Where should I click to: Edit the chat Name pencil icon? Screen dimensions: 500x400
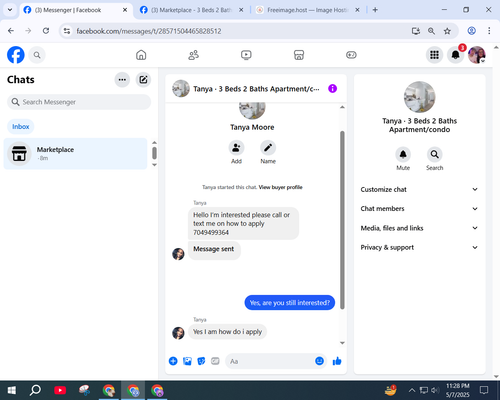pos(268,148)
